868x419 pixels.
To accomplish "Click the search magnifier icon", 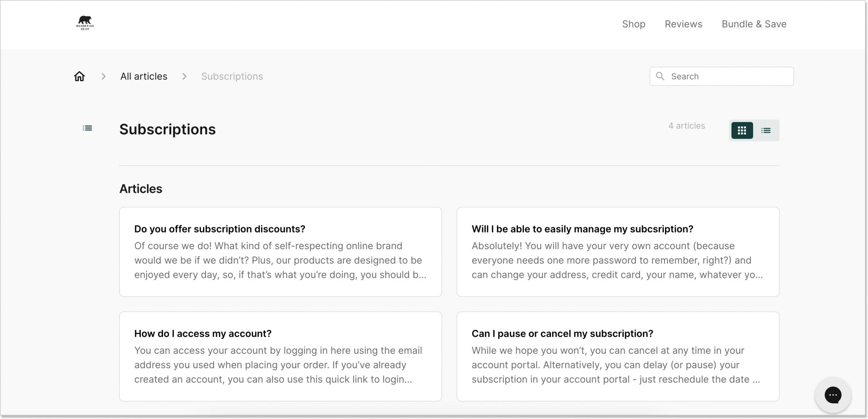I will click(660, 76).
